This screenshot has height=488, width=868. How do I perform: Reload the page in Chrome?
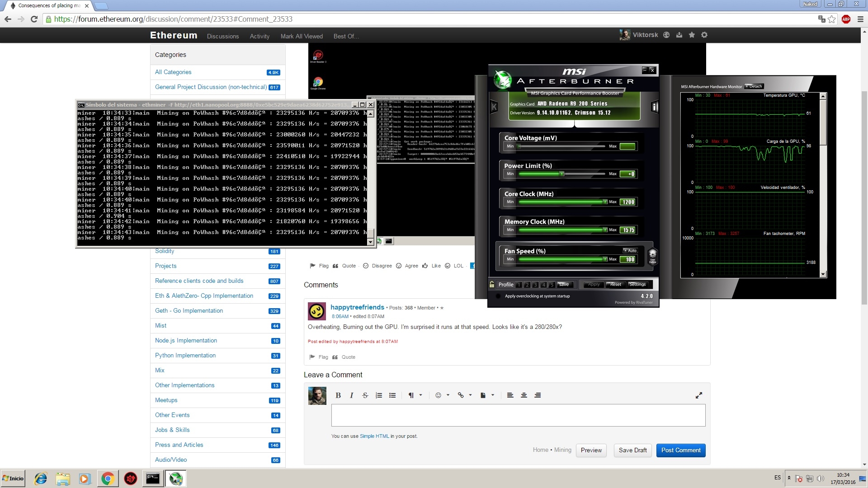pyautogui.click(x=34, y=19)
